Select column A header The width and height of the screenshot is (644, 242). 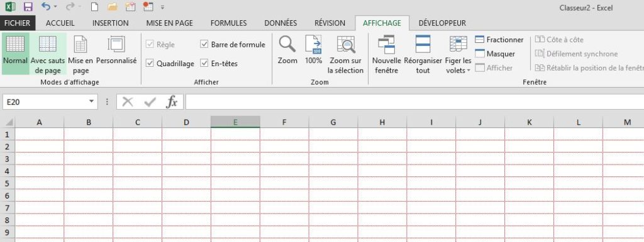pyautogui.click(x=40, y=122)
